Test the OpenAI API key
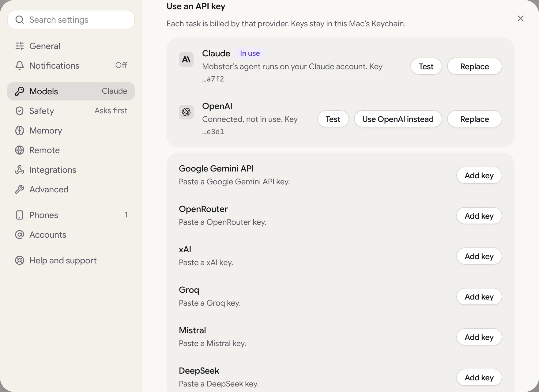The height and width of the screenshot is (392, 539). [333, 119]
